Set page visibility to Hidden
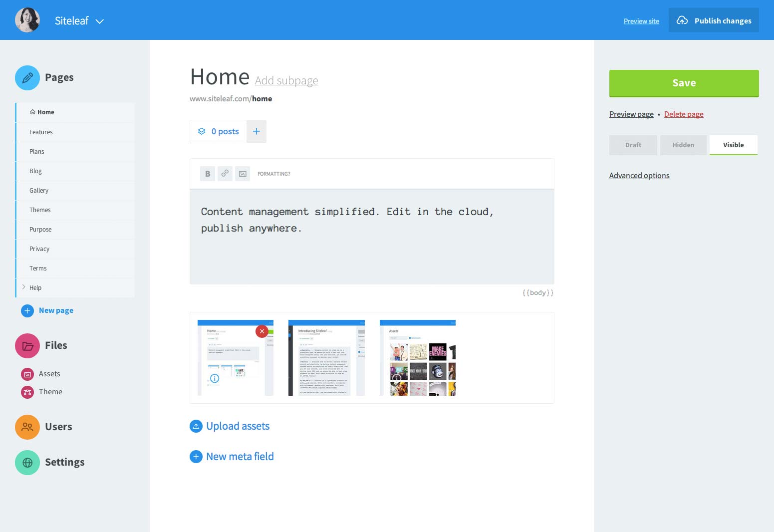The height and width of the screenshot is (532, 774). pos(683,145)
